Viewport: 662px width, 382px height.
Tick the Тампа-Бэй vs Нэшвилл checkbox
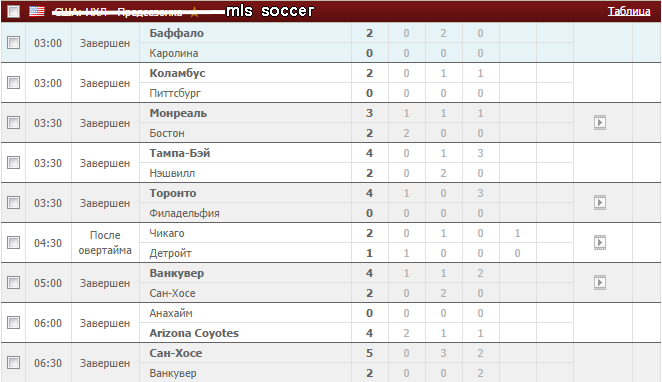pyautogui.click(x=14, y=163)
